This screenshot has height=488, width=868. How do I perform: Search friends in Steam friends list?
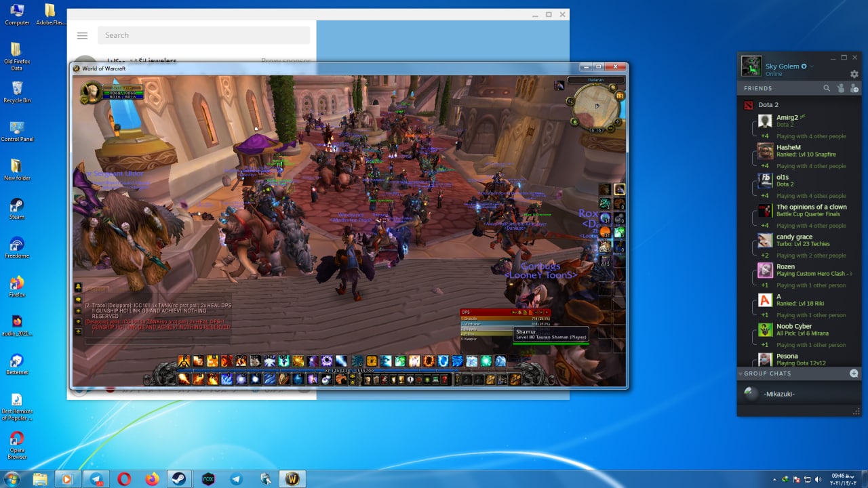tap(827, 88)
